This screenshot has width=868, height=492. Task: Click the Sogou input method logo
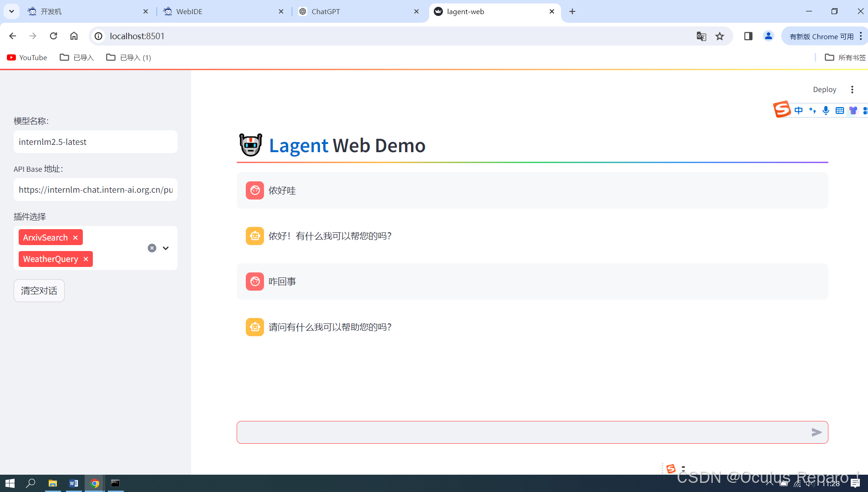pyautogui.click(x=782, y=109)
